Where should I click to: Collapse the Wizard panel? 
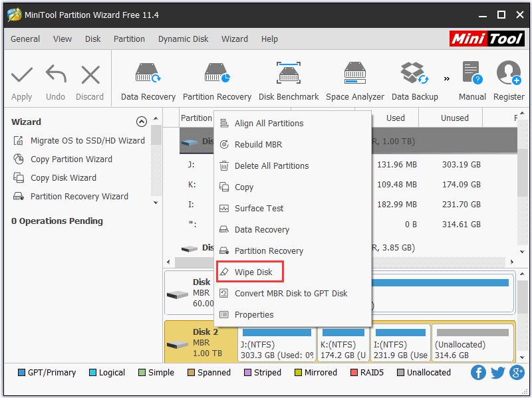point(142,122)
